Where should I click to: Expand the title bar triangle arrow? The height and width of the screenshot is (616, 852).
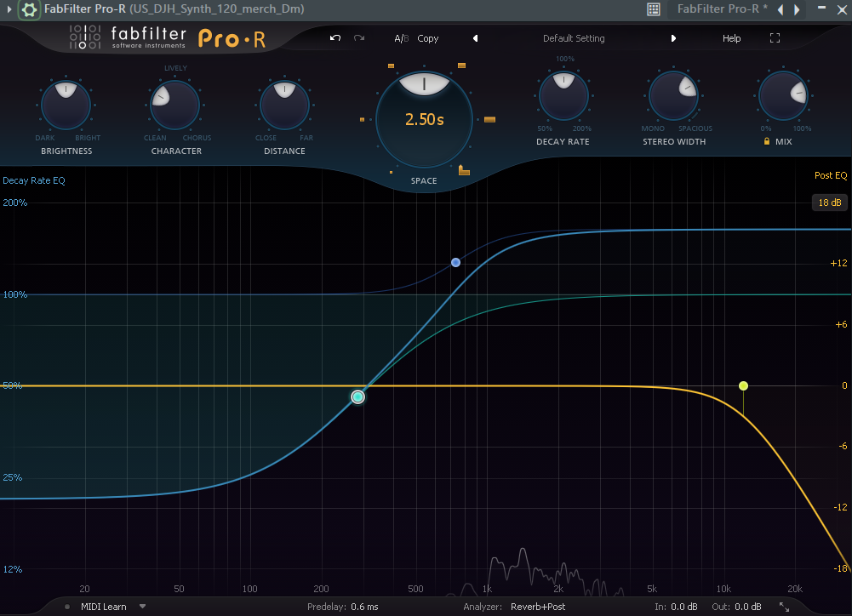tap(9, 9)
